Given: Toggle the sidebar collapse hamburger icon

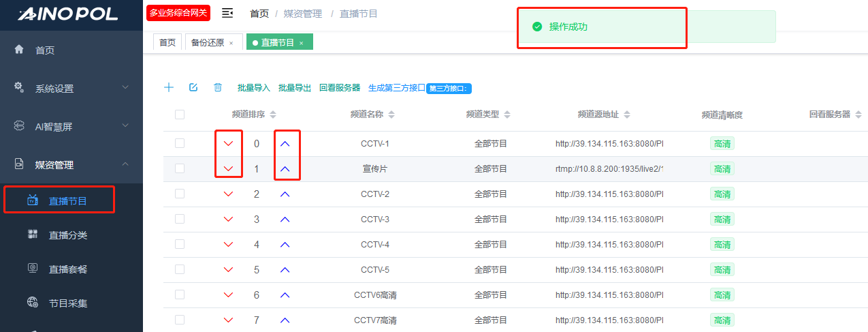Looking at the screenshot, I should (227, 14).
